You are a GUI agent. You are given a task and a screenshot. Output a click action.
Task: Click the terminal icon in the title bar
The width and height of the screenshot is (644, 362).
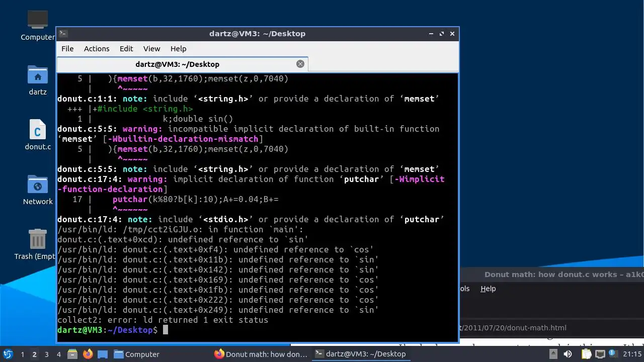pos(63,34)
